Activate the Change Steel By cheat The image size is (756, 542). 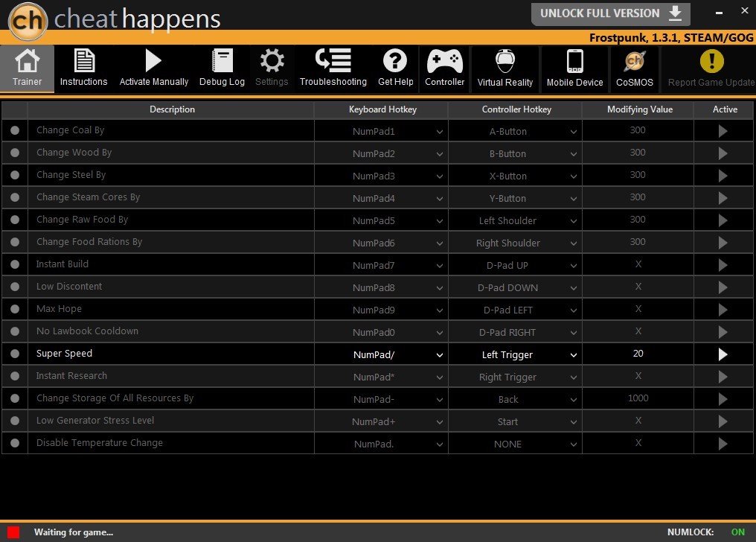[x=723, y=176]
